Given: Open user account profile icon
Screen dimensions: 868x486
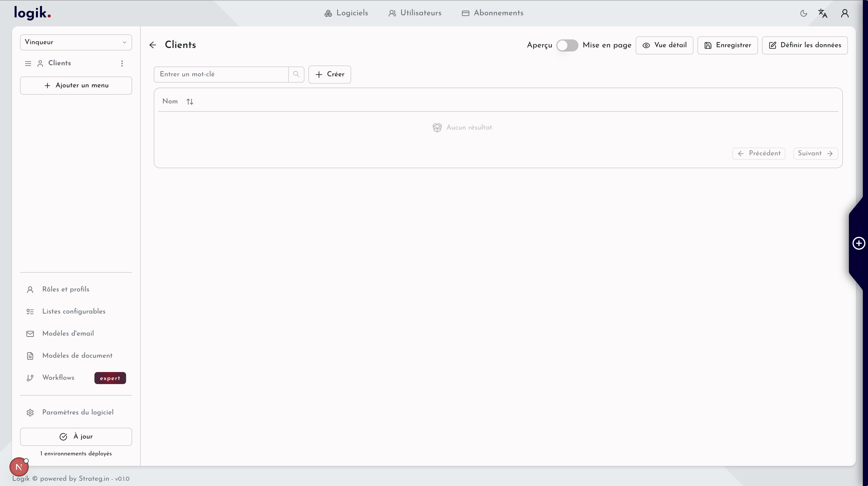Looking at the screenshot, I should coord(844,14).
